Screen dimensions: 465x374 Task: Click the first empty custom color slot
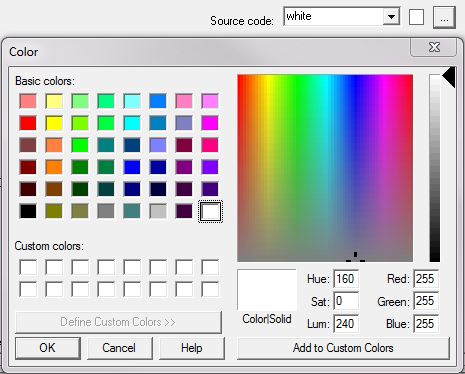pos(28,267)
